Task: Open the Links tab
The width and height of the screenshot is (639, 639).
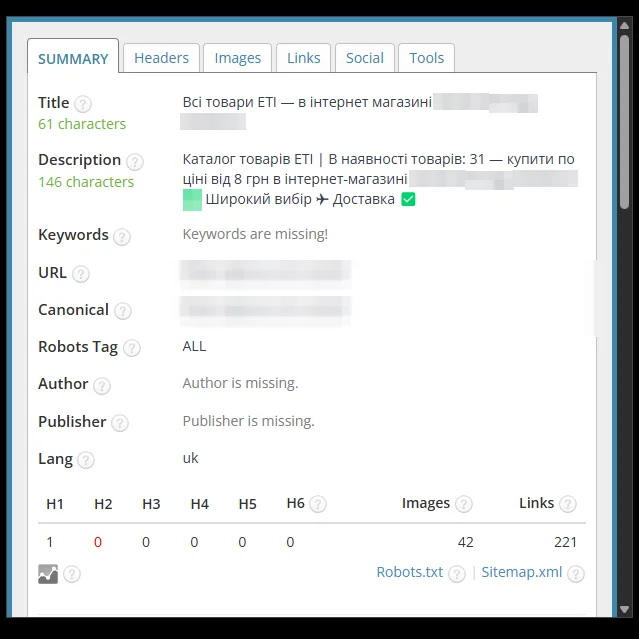Action: [304, 58]
